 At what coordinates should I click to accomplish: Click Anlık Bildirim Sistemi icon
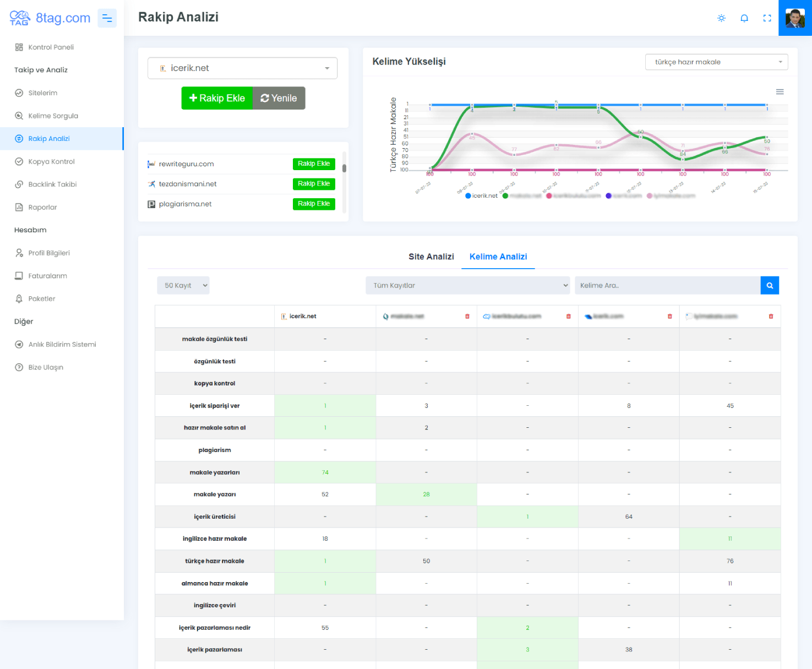19,345
